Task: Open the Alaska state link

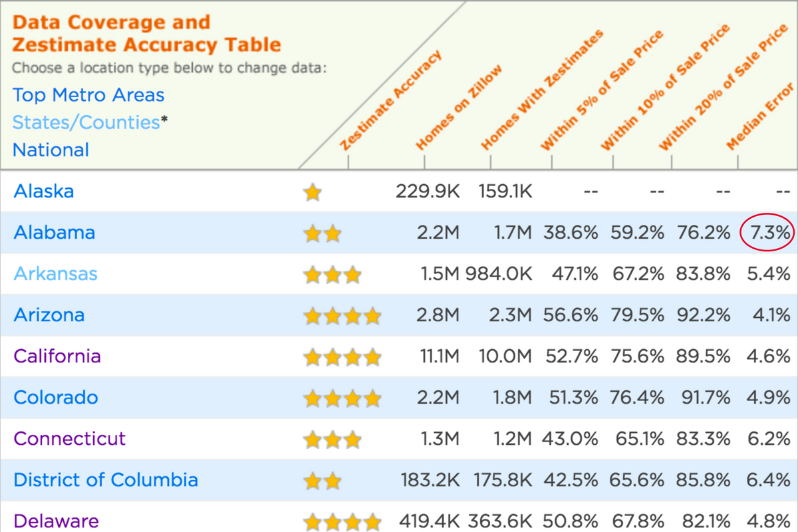Action: coord(44,192)
